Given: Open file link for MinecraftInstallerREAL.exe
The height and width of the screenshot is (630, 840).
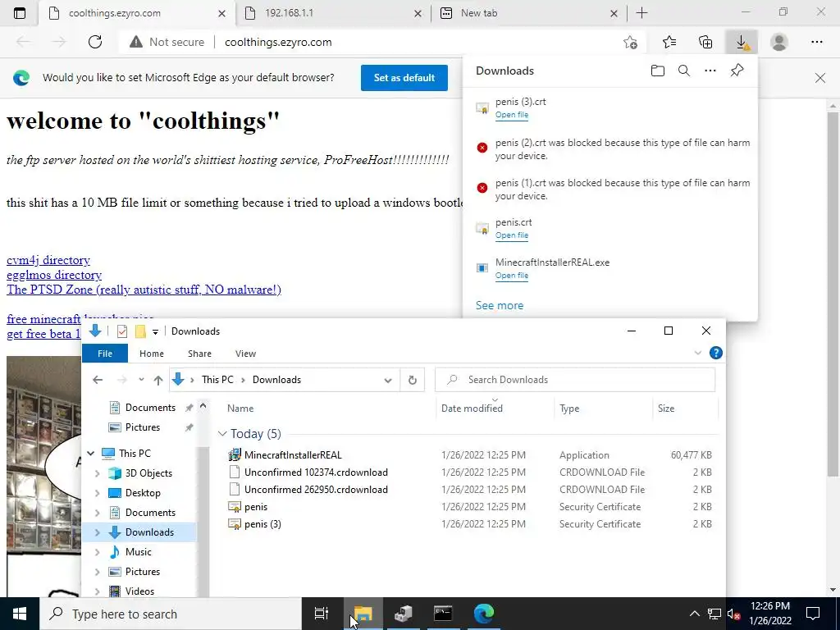Looking at the screenshot, I should click(512, 276).
